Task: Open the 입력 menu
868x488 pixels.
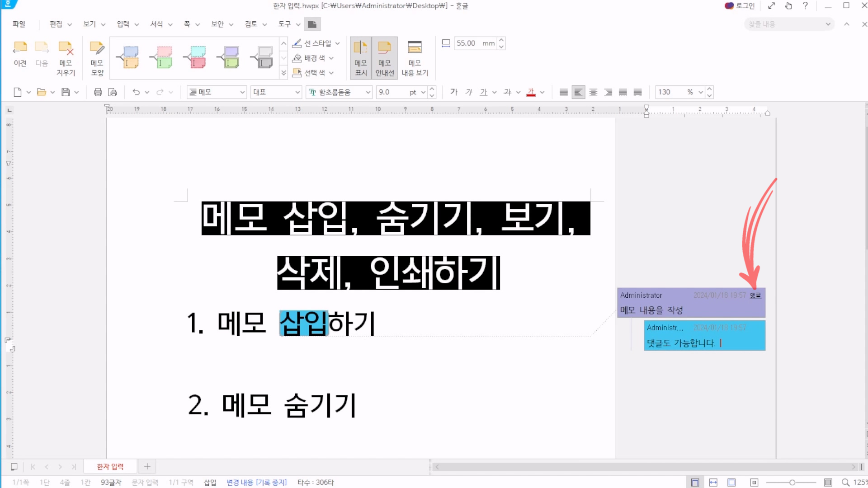Action: click(x=123, y=24)
